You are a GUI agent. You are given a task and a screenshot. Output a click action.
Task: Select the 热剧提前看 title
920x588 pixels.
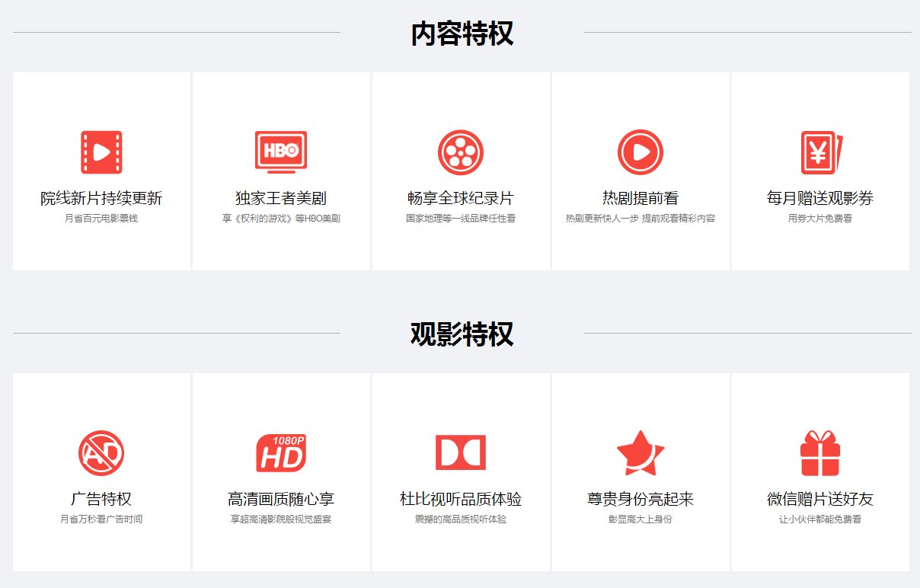640,199
